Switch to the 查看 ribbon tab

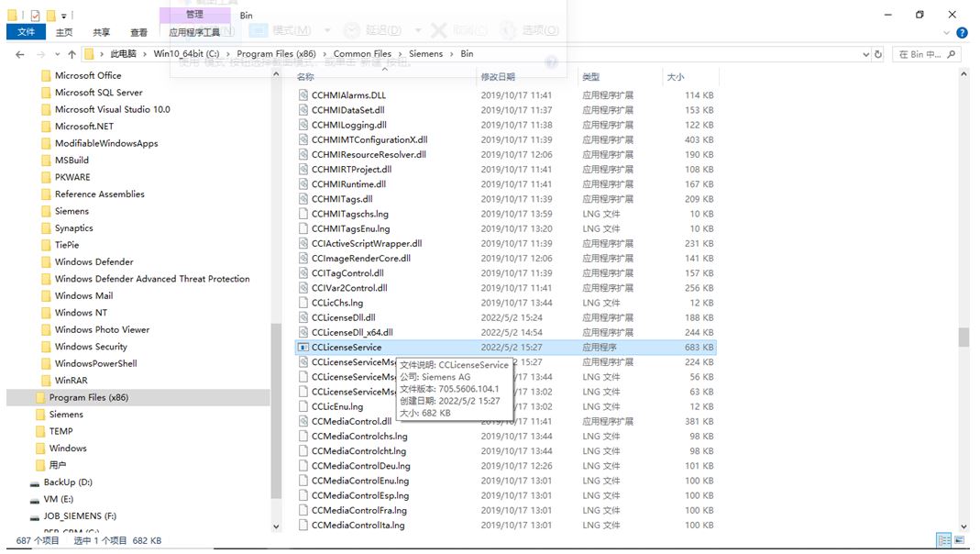tap(138, 32)
